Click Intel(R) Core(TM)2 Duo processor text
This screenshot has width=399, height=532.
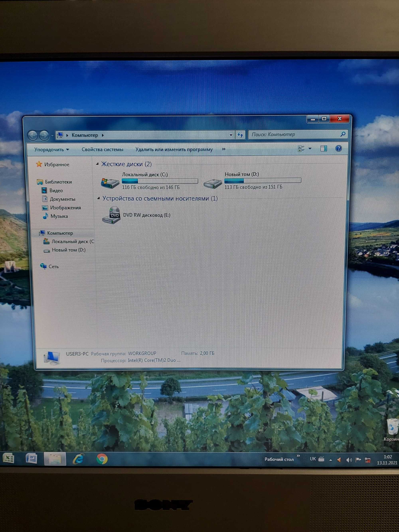pyautogui.click(x=154, y=360)
